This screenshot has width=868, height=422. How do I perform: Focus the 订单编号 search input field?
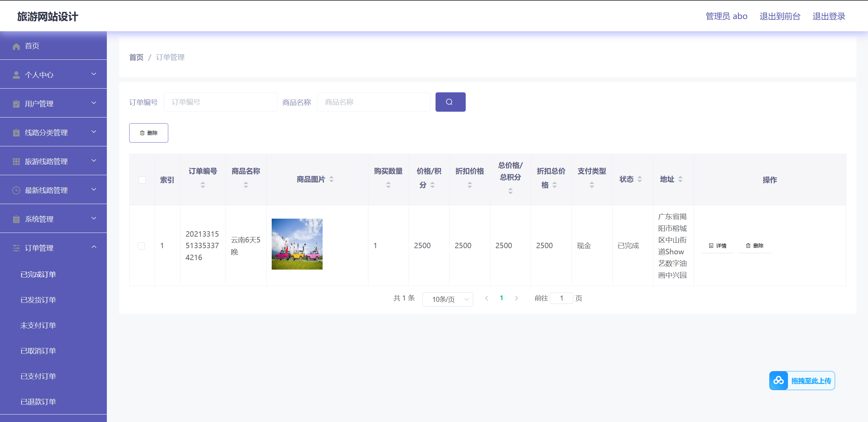[x=220, y=102]
